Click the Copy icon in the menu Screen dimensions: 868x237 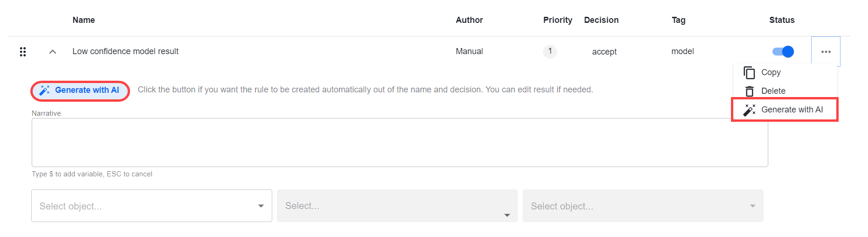tap(749, 73)
